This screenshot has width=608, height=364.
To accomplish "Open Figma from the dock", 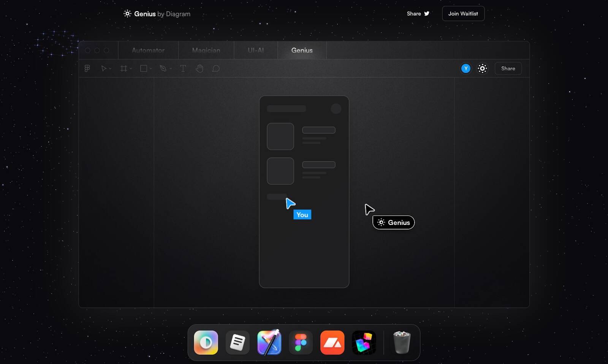I will 301,342.
